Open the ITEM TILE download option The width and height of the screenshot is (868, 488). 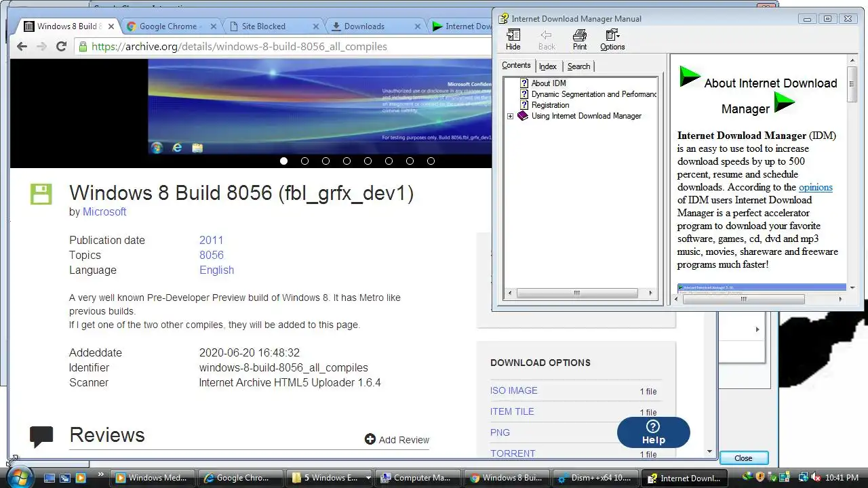(x=512, y=411)
